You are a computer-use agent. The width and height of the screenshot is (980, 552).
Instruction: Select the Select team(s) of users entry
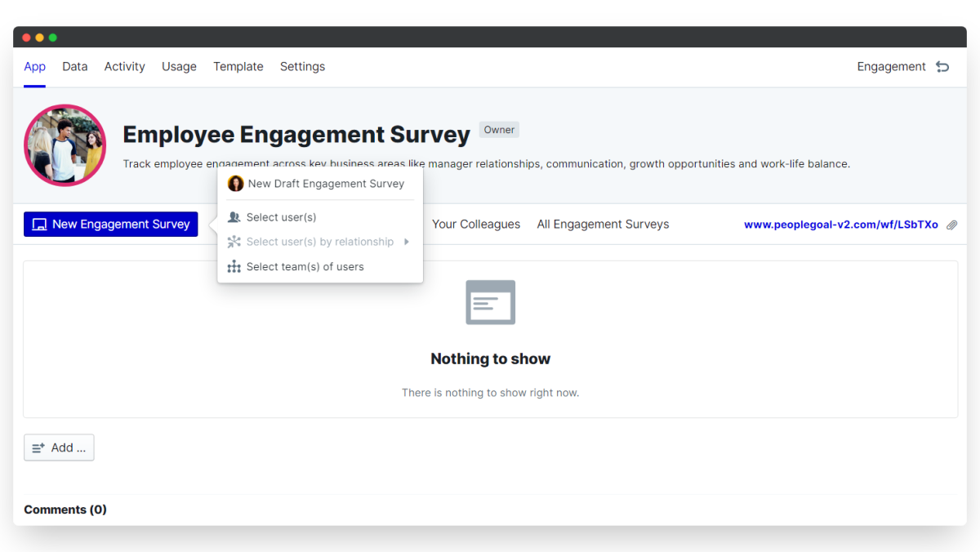(x=305, y=267)
